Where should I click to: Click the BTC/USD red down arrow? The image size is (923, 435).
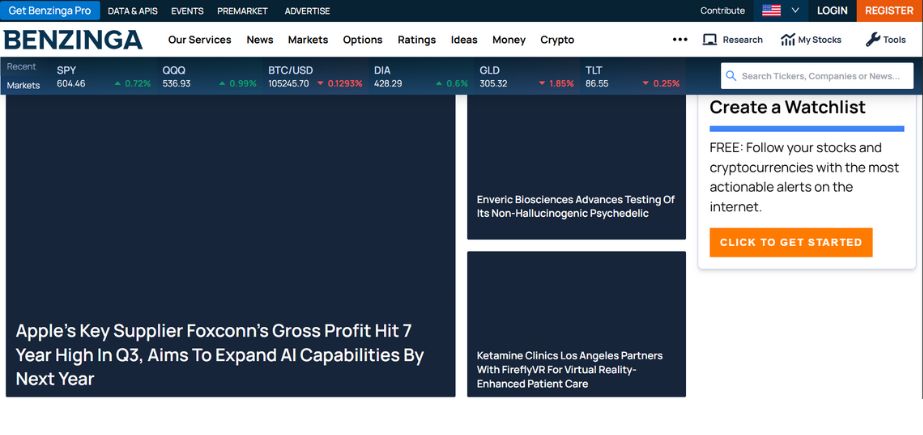320,84
